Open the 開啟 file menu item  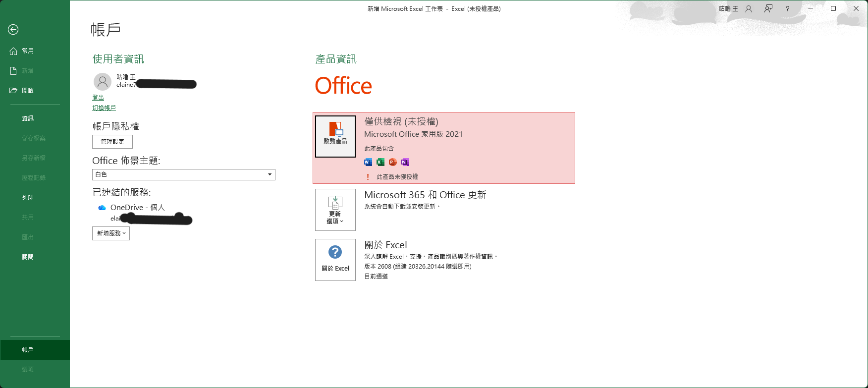[35, 91]
